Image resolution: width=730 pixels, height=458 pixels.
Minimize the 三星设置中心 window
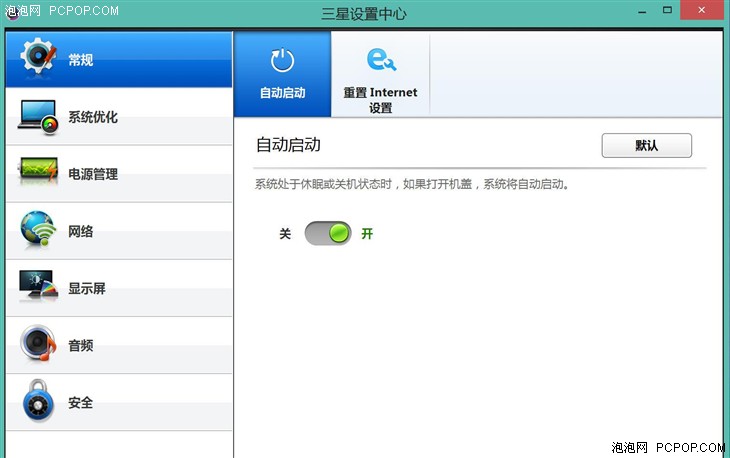[x=642, y=12]
